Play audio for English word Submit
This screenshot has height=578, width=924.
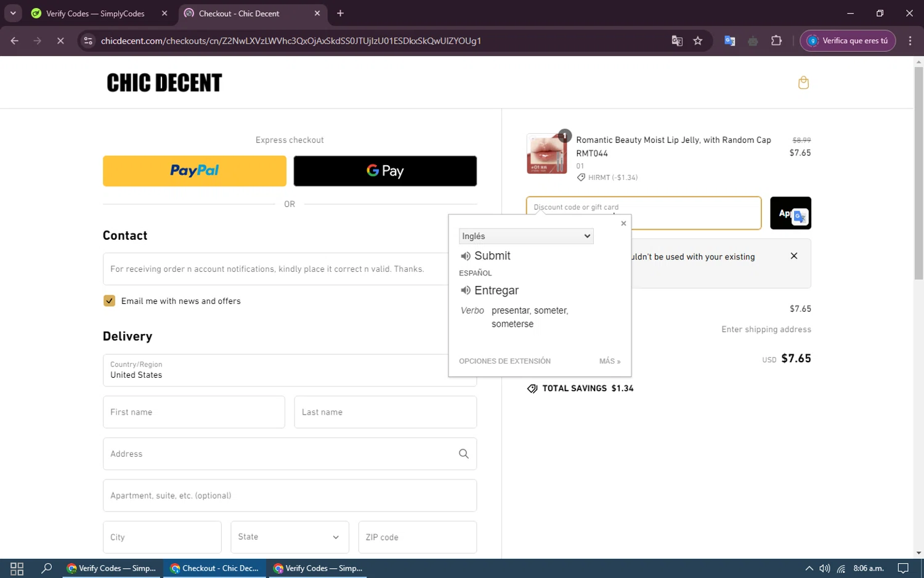point(466,256)
